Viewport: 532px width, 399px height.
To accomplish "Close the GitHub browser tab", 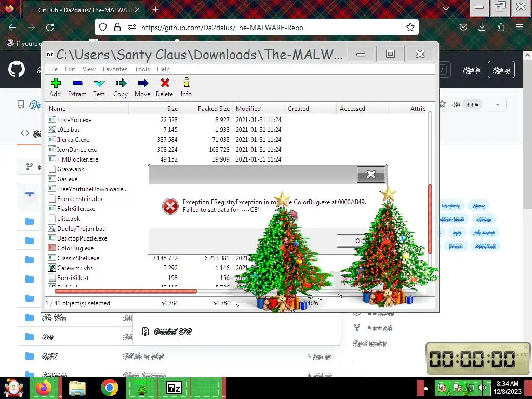I will [x=137, y=10].
